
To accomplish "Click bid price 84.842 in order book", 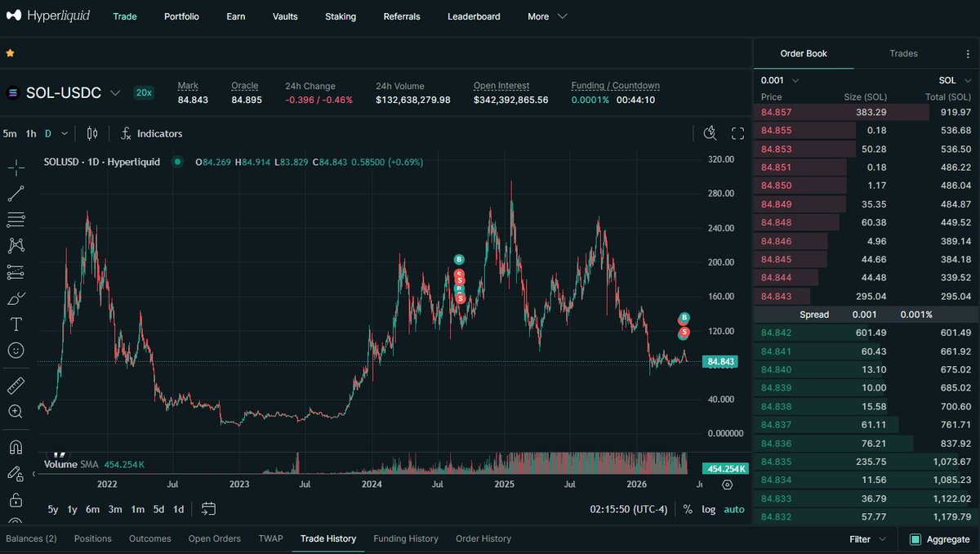I will [776, 333].
